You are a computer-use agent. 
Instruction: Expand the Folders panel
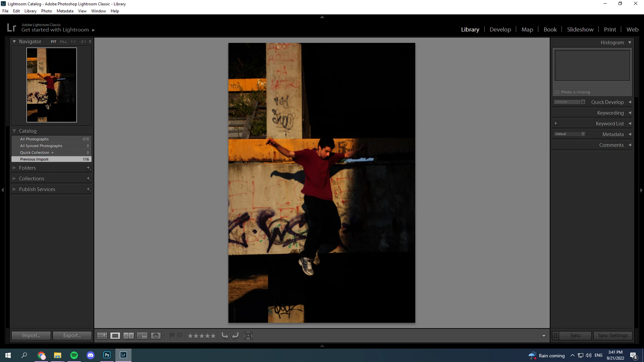pyautogui.click(x=14, y=168)
